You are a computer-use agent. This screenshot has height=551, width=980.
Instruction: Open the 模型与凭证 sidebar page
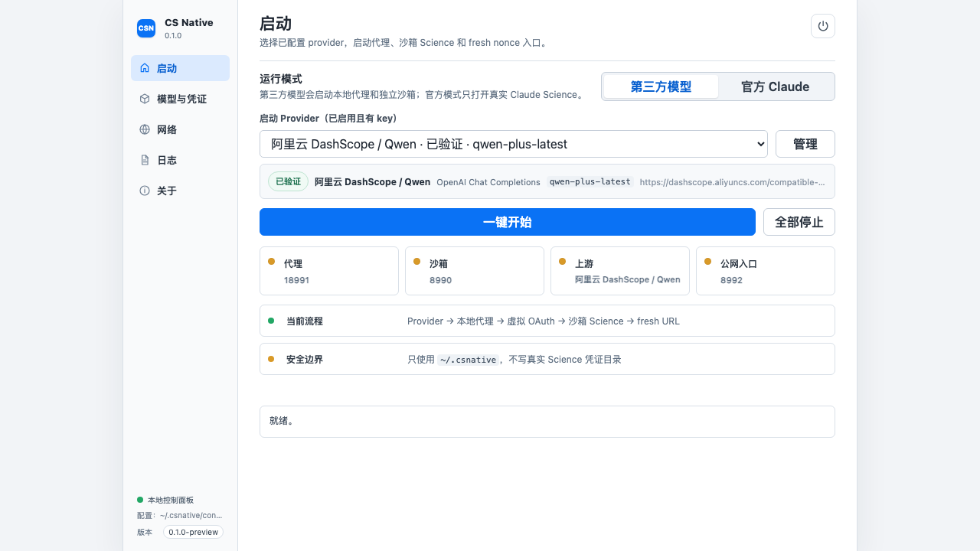point(180,99)
